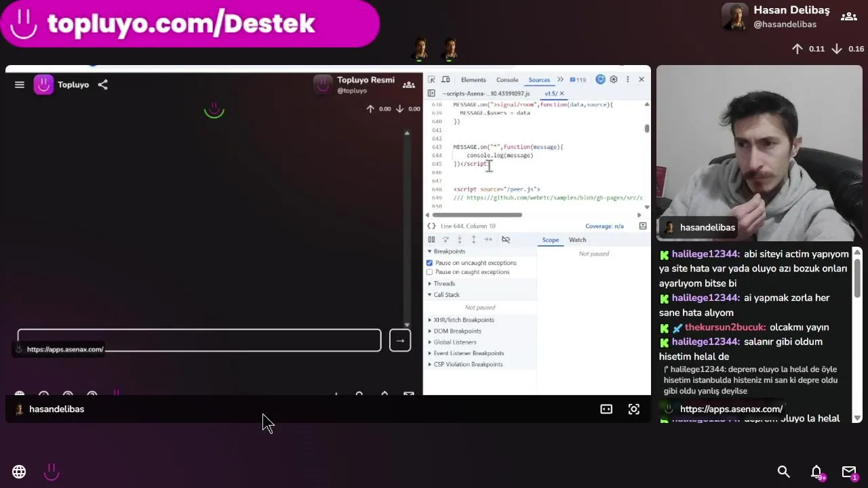
Task: Click thekursun2bucuk username in chat
Action: click(x=725, y=327)
